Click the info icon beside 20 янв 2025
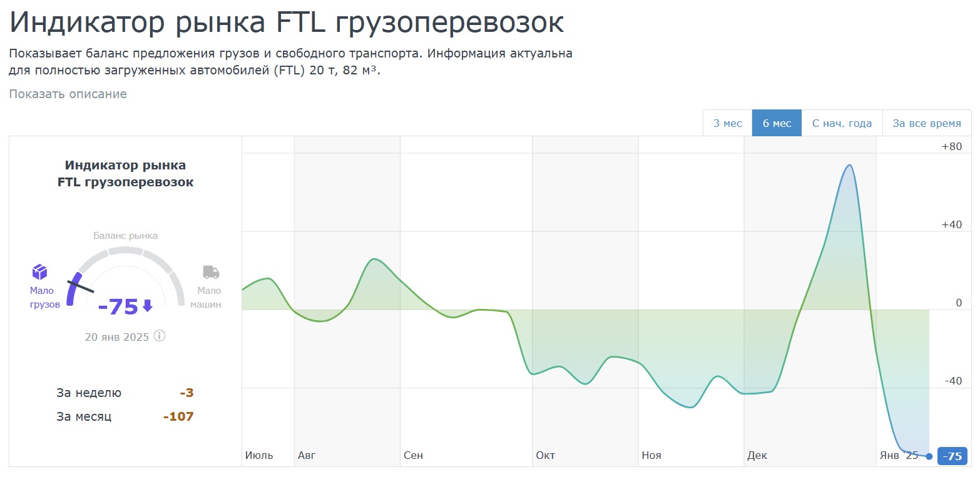 160,336
